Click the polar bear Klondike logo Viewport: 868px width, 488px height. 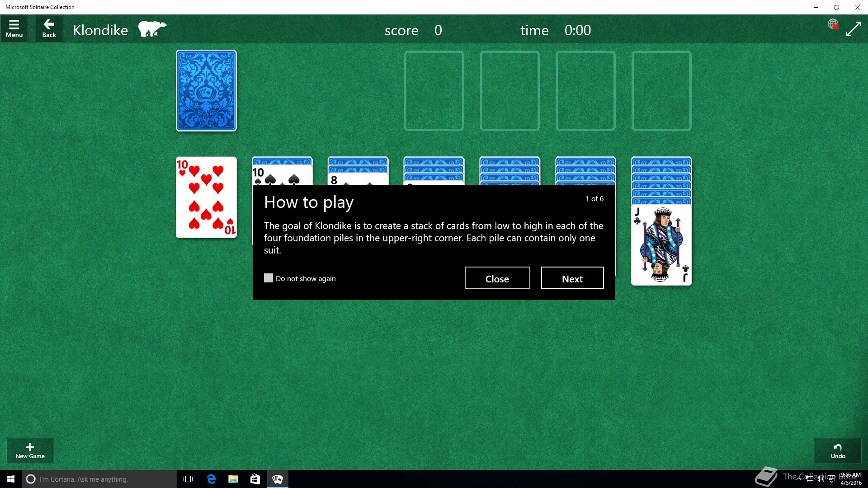(x=152, y=29)
